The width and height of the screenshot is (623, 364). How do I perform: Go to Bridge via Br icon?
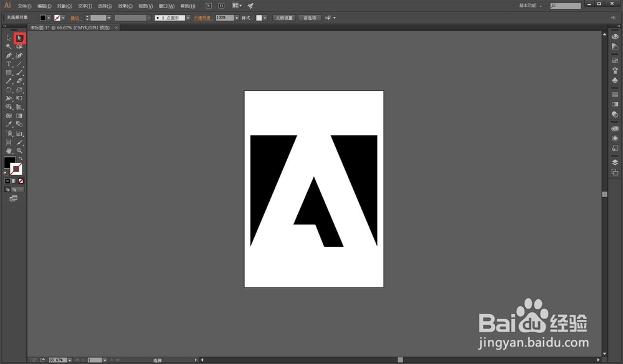point(209,6)
